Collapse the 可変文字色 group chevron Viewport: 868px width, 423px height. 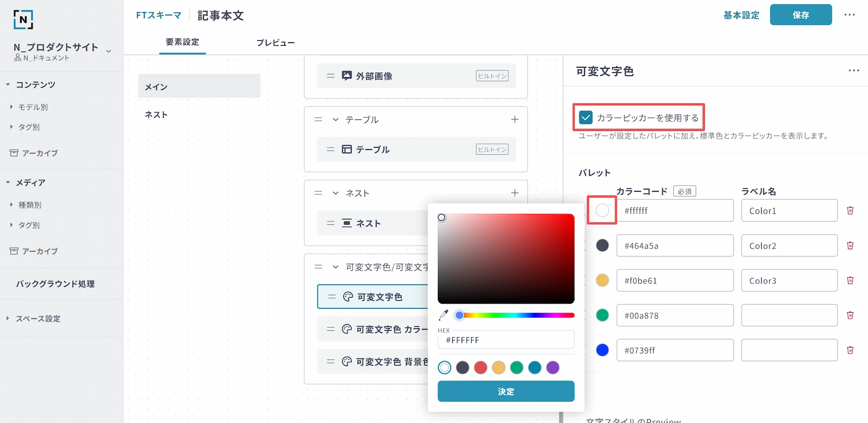(x=335, y=267)
